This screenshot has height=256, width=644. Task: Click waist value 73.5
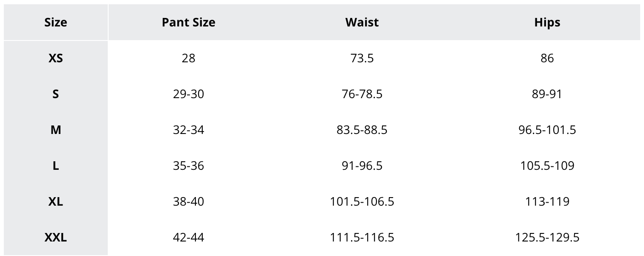[362, 58]
